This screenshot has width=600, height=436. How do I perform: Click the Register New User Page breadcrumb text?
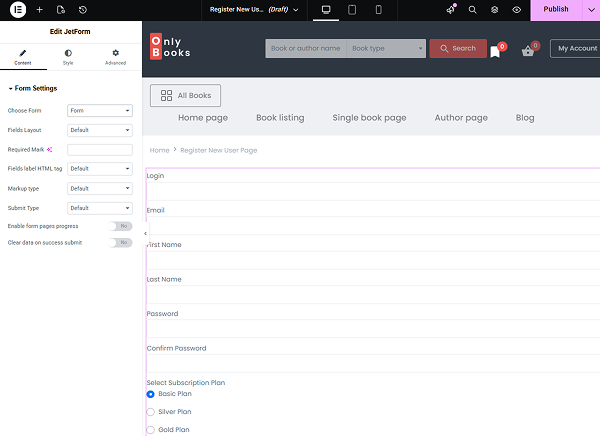218,150
